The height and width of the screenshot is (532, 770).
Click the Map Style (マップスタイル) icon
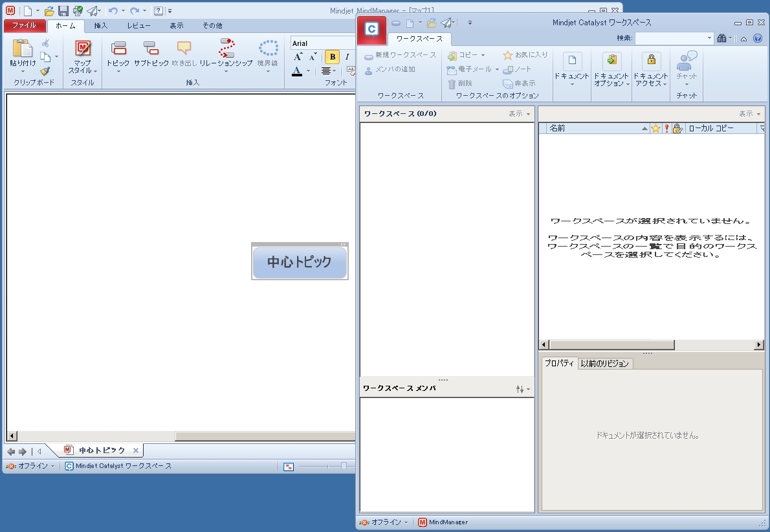tap(83, 48)
